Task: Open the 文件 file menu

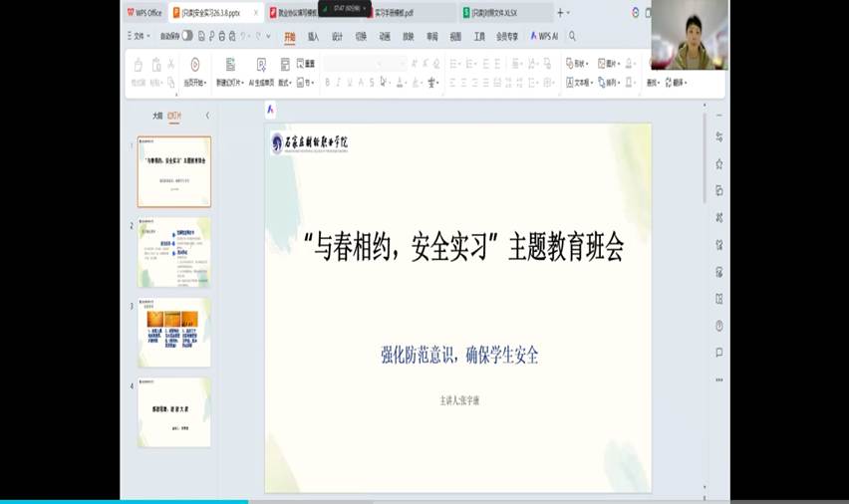Action: click(x=139, y=36)
